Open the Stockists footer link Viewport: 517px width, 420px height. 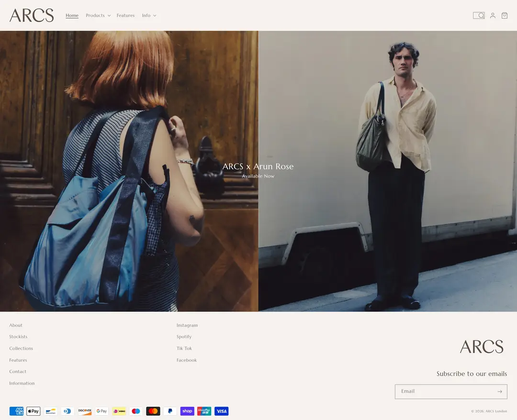18,337
